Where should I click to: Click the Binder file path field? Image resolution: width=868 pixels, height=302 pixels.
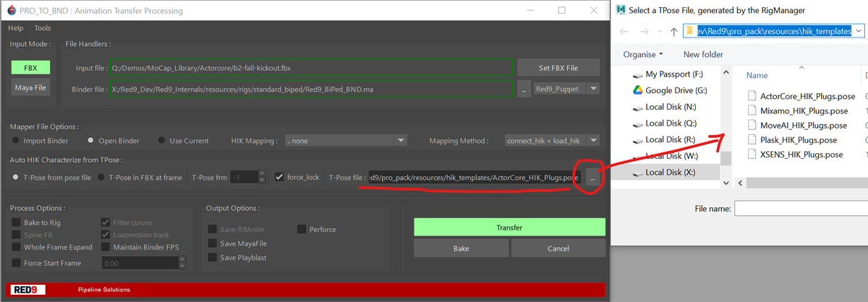(x=311, y=89)
